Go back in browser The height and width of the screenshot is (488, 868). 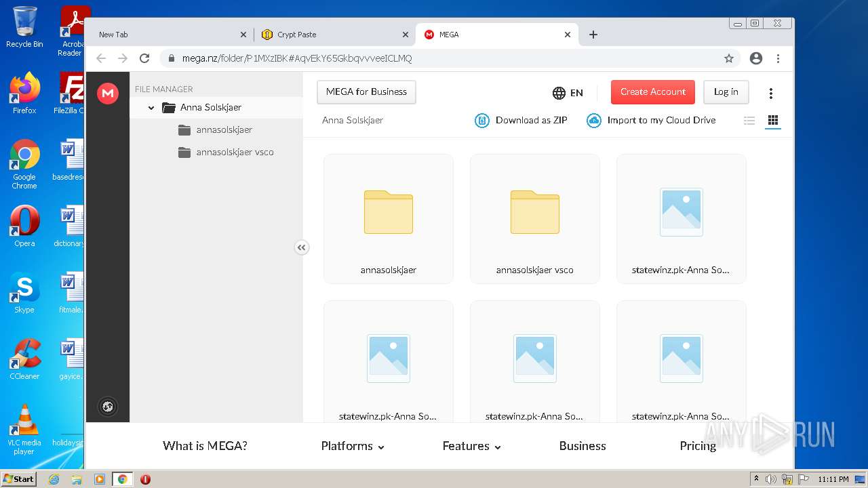(x=101, y=58)
